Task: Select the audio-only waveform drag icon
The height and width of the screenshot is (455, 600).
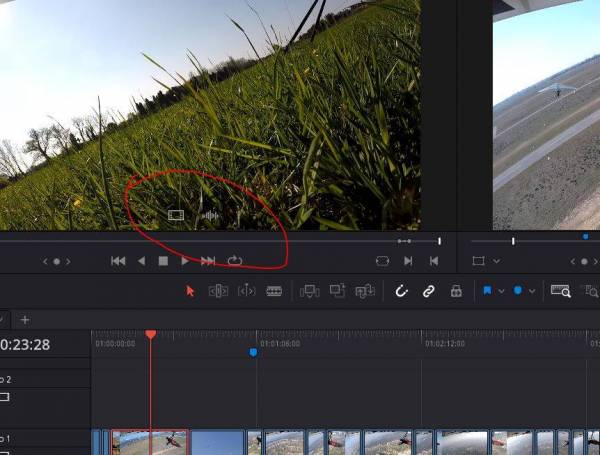Action: tap(210, 215)
